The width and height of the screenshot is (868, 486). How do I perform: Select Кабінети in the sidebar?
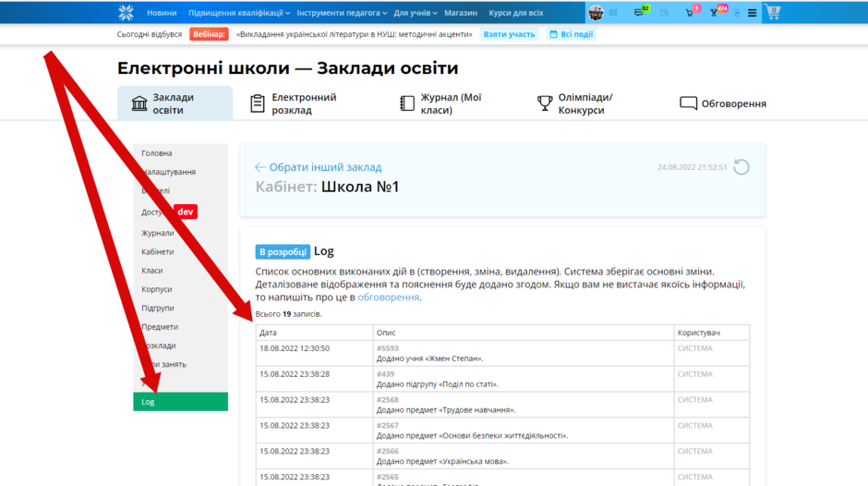pos(158,251)
